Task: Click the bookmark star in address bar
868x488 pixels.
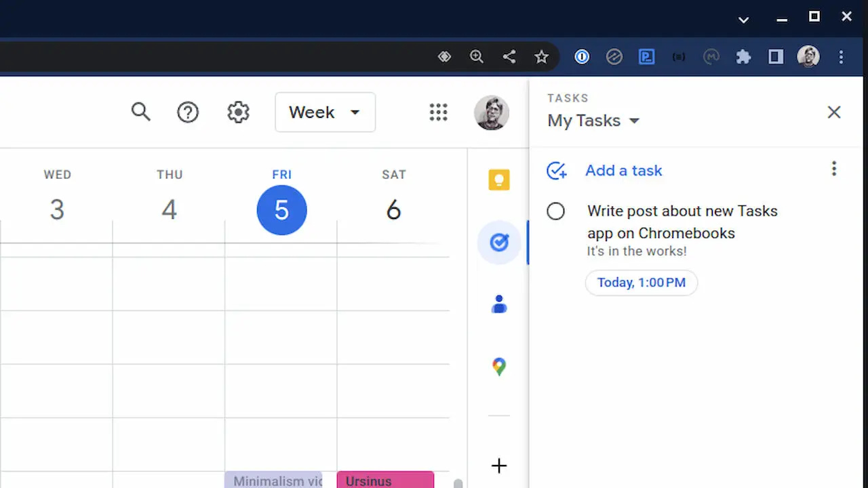Action: tap(541, 57)
